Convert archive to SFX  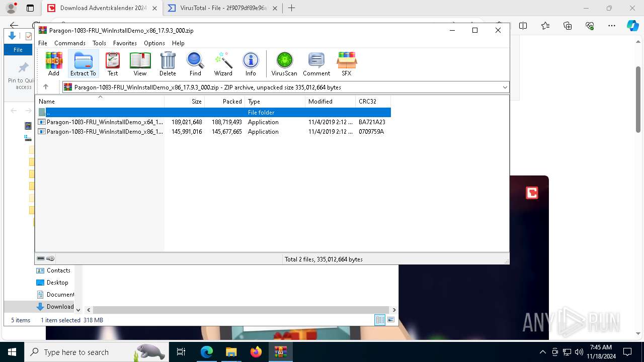(347, 64)
